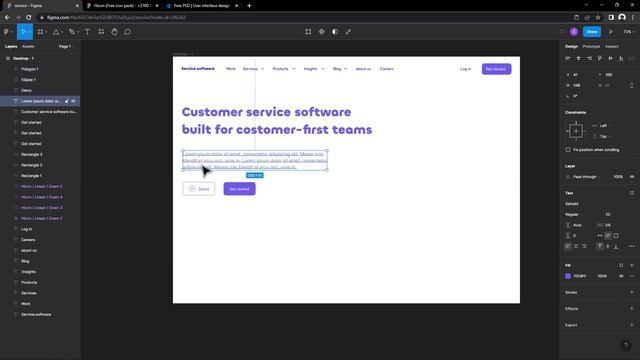Viewport: 640px width, 360px height.
Task: Open font weight Regular dropdown
Action: pyautogui.click(x=573, y=214)
